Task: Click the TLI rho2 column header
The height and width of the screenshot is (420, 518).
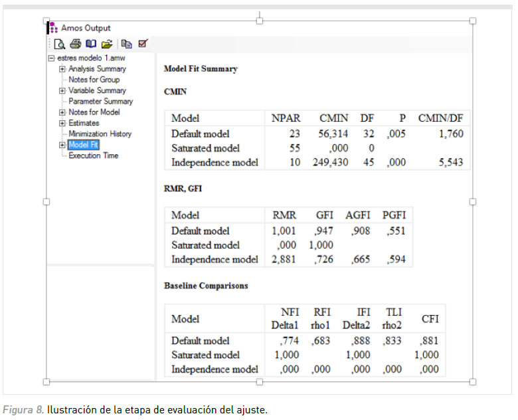Action: [392, 319]
